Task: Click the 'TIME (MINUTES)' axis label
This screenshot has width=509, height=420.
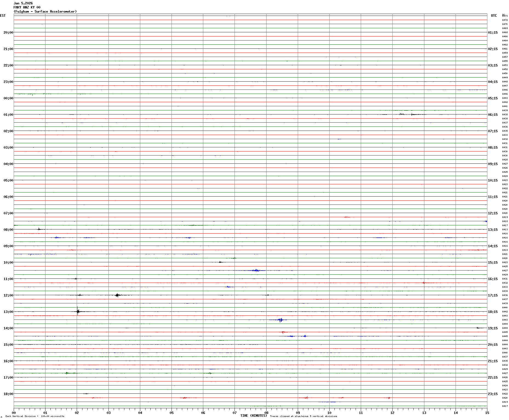Action: (253, 416)
